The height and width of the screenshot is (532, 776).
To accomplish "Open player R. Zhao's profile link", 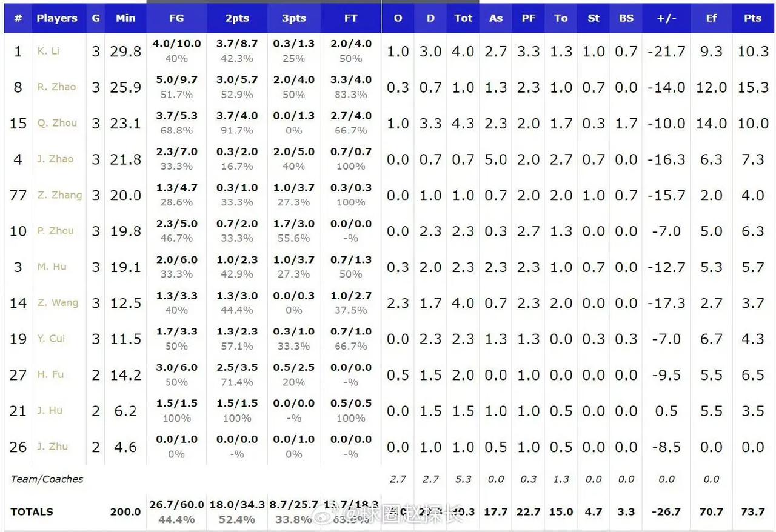I will (x=56, y=87).
